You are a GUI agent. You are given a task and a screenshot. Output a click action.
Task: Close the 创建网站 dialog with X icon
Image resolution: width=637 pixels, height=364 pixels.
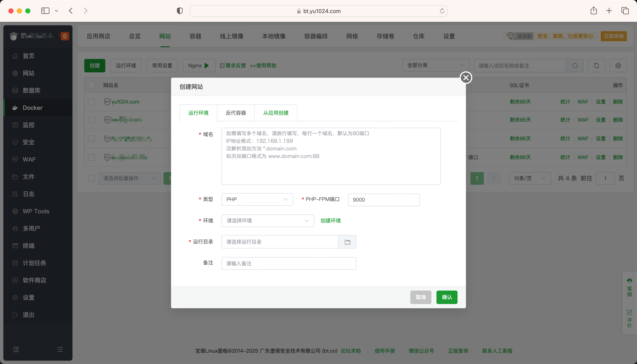(466, 77)
